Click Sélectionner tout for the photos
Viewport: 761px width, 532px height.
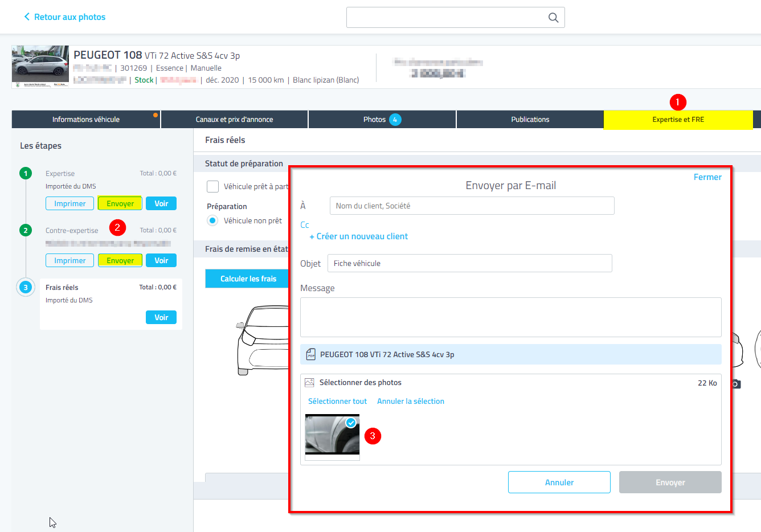338,402
